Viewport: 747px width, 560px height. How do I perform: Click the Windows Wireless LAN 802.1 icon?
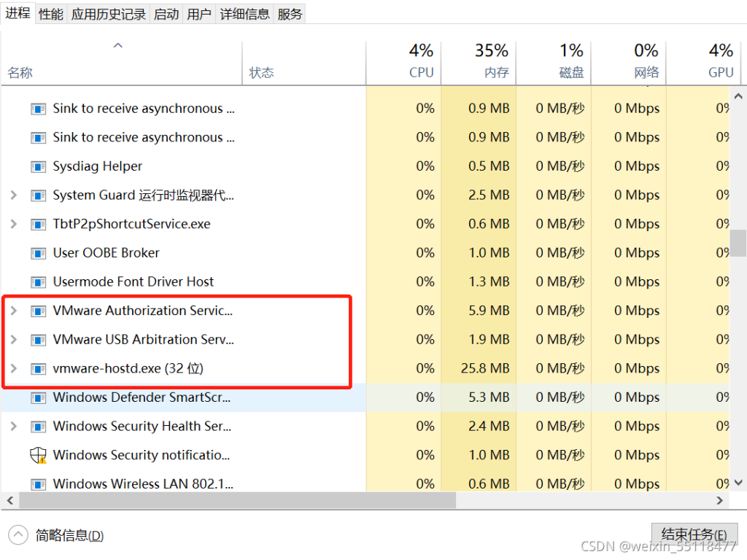[38, 484]
